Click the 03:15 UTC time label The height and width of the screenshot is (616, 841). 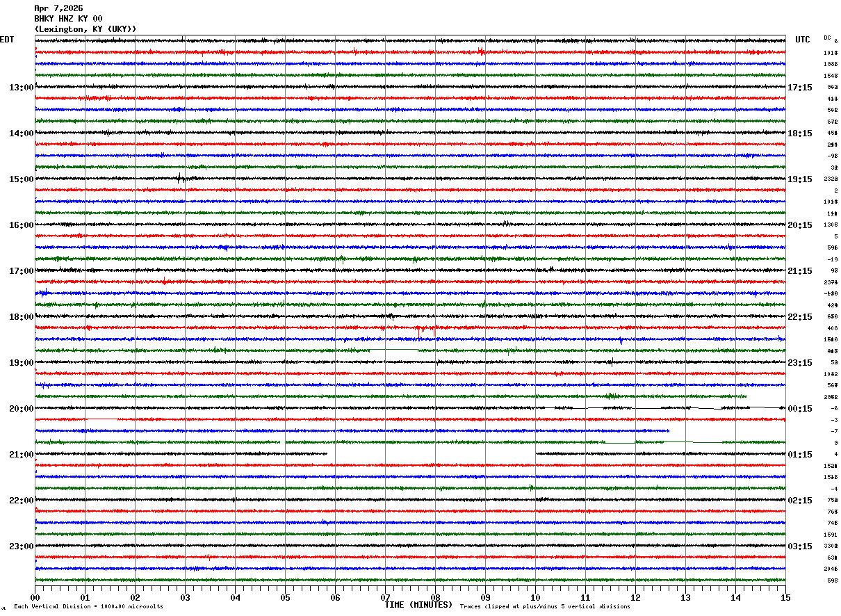tap(800, 546)
